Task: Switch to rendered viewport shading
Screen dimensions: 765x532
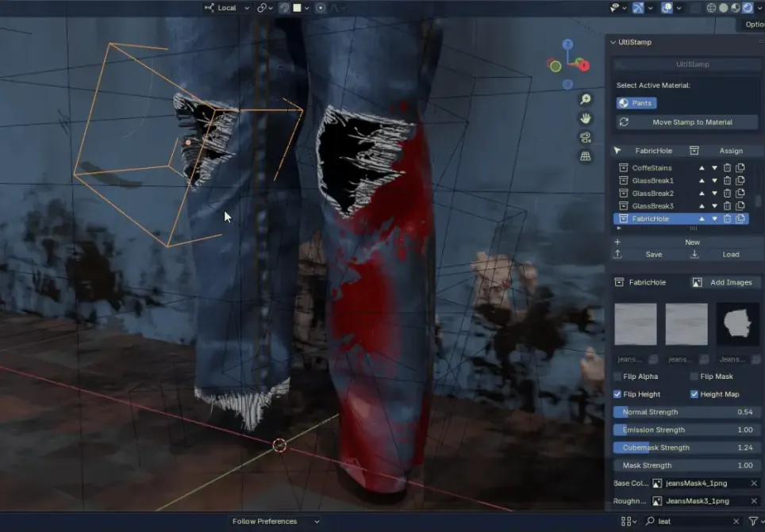Action: 748,8
